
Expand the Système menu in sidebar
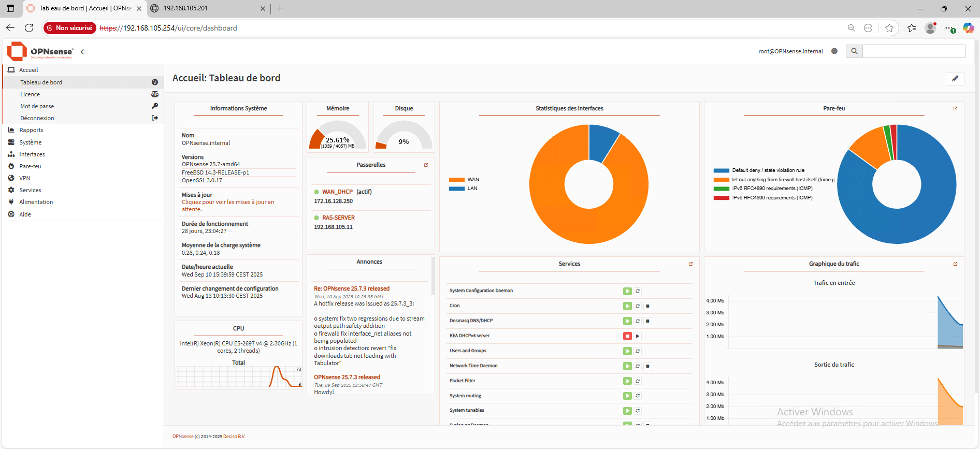click(31, 142)
